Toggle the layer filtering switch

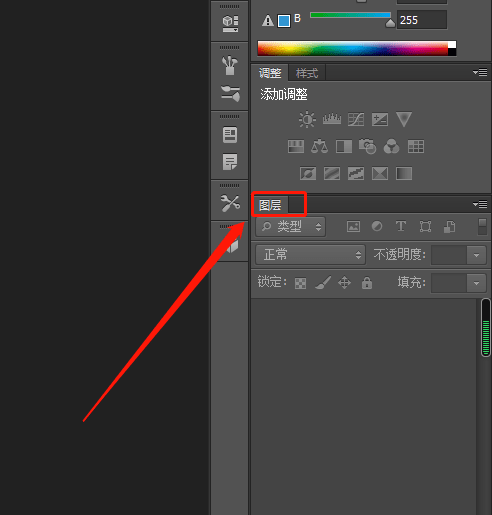point(482,227)
